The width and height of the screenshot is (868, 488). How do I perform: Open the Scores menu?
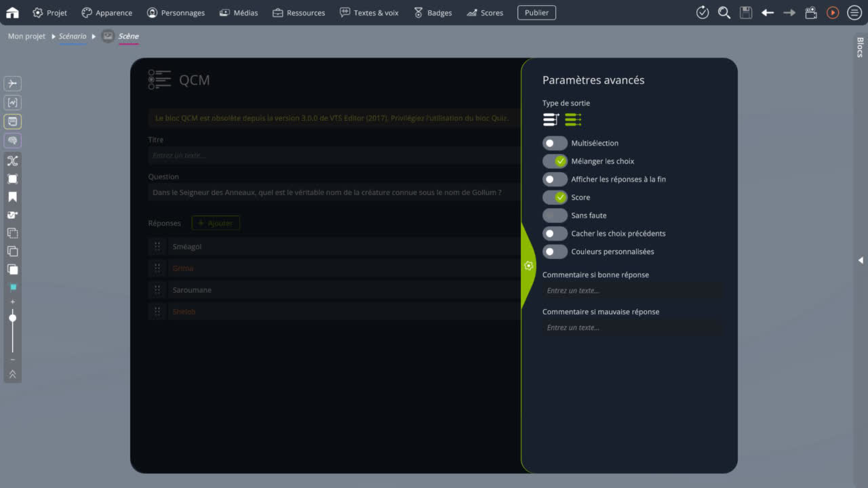click(485, 12)
